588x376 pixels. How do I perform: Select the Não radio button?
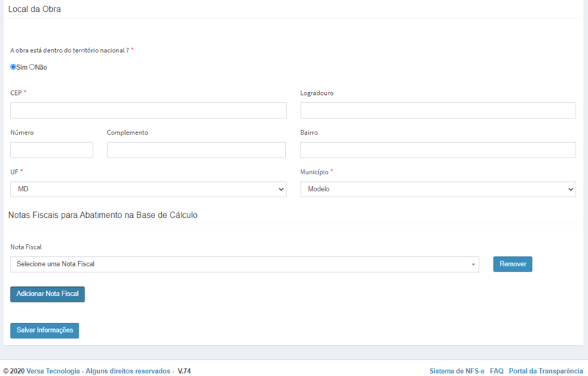point(32,67)
